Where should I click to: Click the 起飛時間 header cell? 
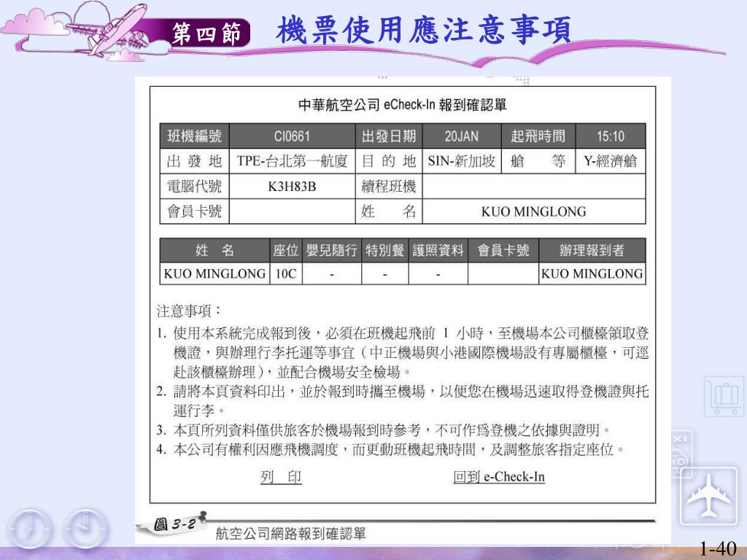(538, 136)
